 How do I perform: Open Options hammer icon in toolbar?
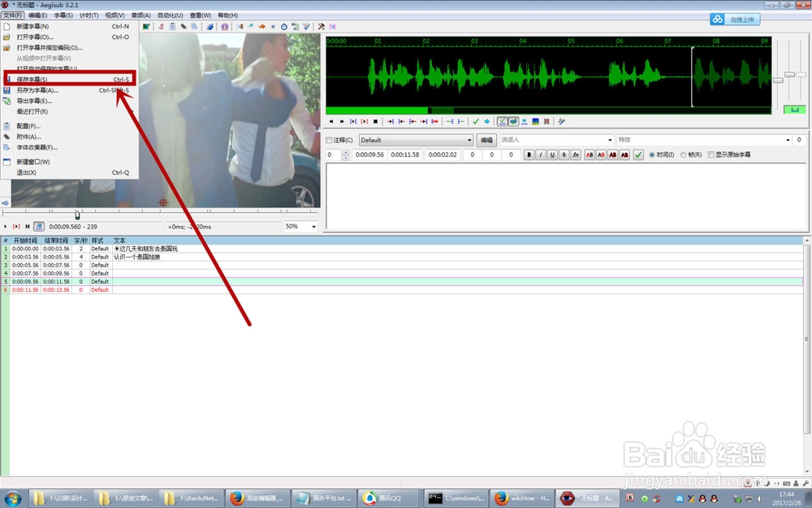[x=321, y=27]
